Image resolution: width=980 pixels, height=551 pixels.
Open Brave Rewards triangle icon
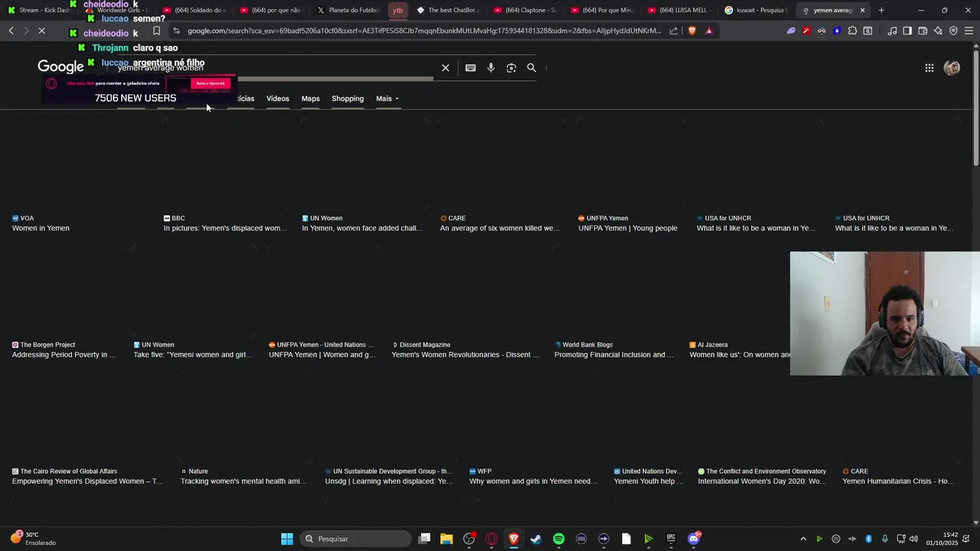709,31
